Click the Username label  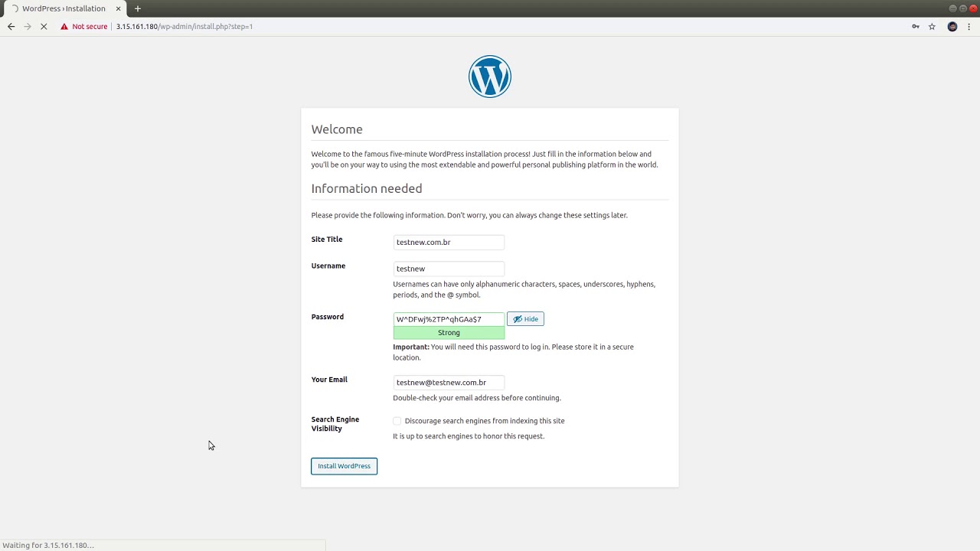(x=328, y=266)
